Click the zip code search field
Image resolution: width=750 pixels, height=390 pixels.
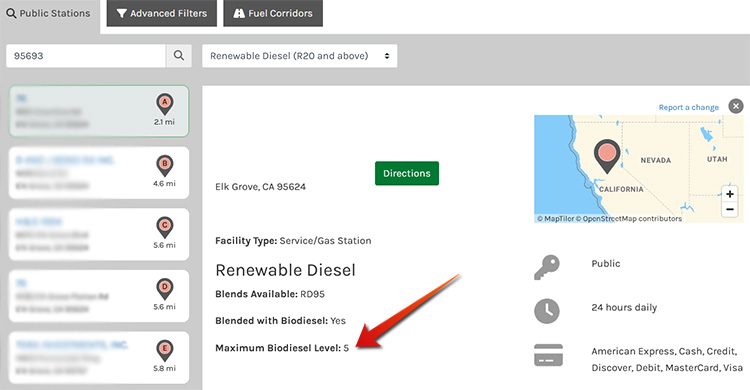click(x=86, y=56)
